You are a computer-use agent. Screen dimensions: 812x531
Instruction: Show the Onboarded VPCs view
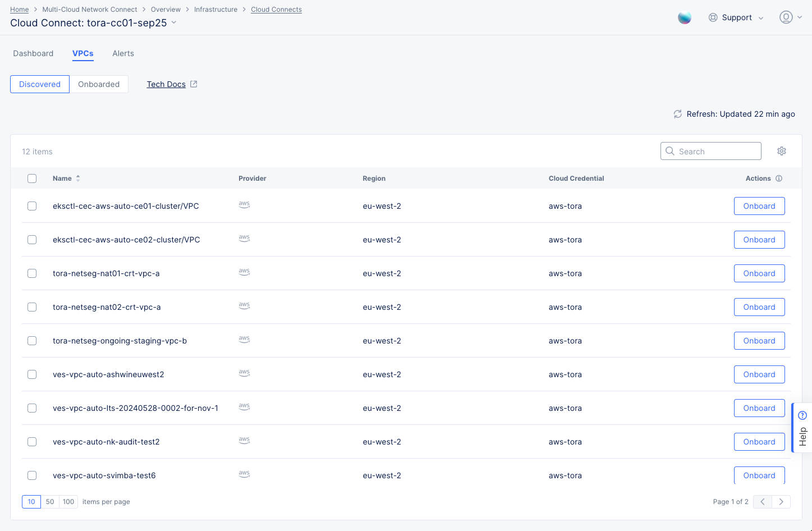(x=99, y=84)
